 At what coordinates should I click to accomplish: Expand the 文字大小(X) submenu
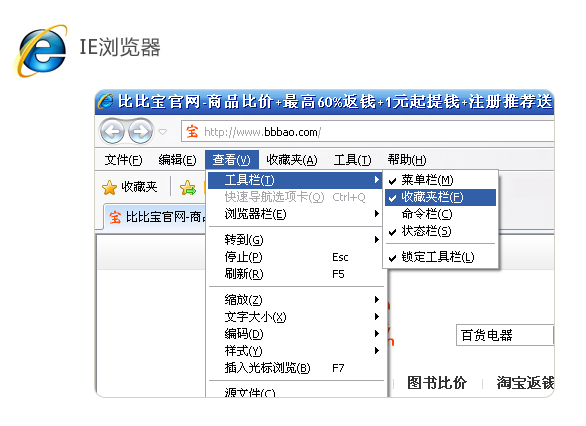pos(294,317)
